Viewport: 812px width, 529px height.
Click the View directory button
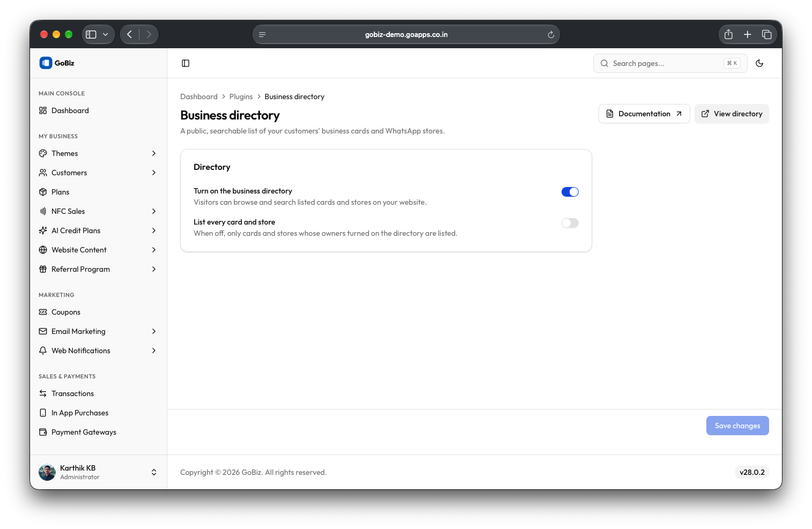[732, 114]
